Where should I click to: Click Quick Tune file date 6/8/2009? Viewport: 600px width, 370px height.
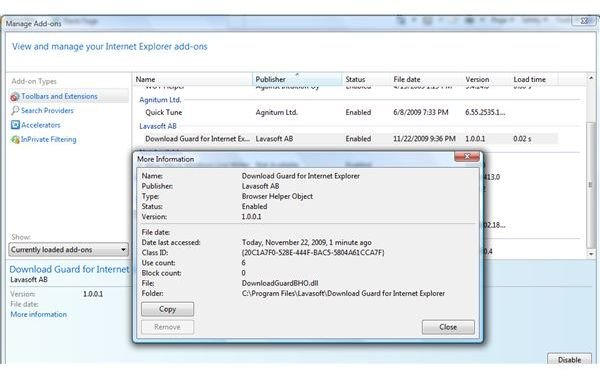(421, 112)
